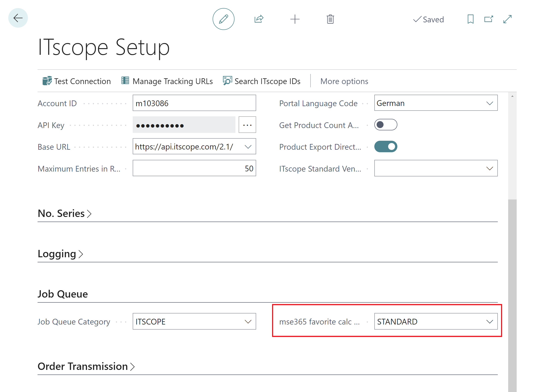
Task: Click the API Key masked field
Action: coord(184,125)
